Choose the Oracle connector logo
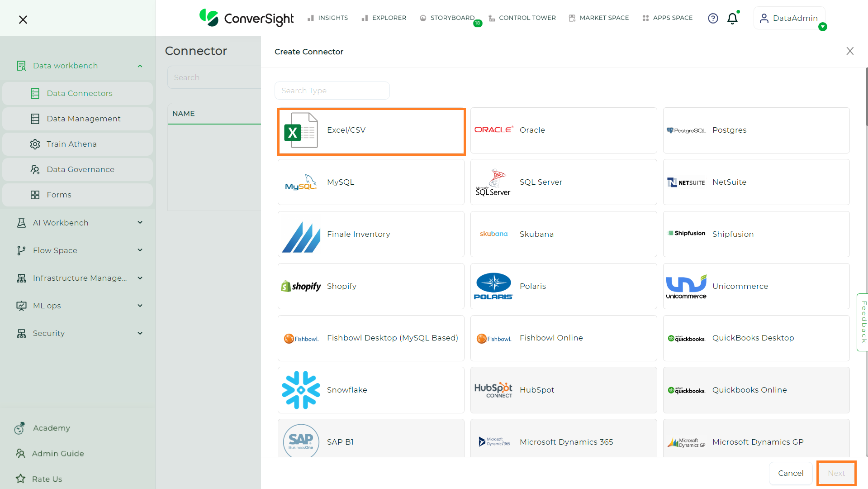Screen dimensions: 868x489 tap(493, 129)
